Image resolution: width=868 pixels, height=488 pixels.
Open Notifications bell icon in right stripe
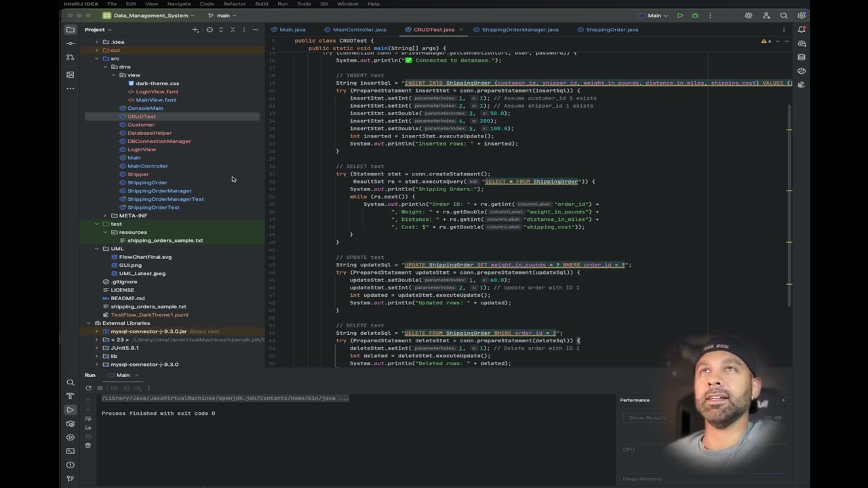(802, 30)
